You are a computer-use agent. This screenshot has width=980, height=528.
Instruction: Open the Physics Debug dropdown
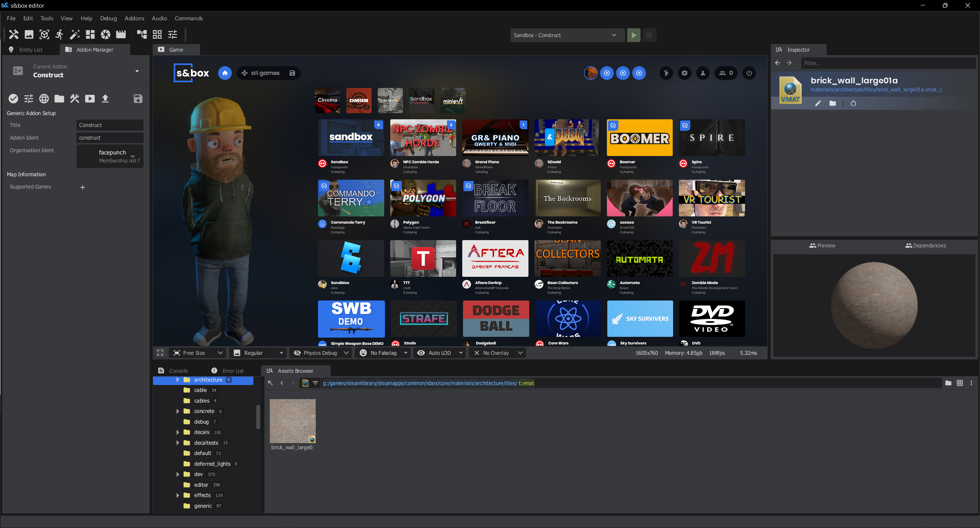(321, 353)
